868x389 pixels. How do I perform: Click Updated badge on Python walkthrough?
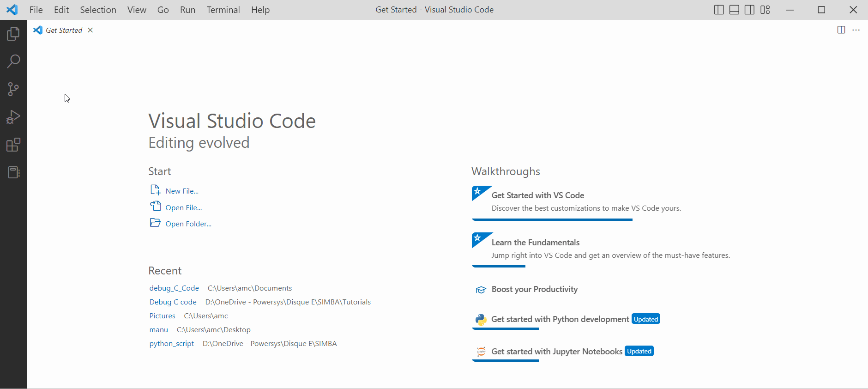click(x=646, y=319)
